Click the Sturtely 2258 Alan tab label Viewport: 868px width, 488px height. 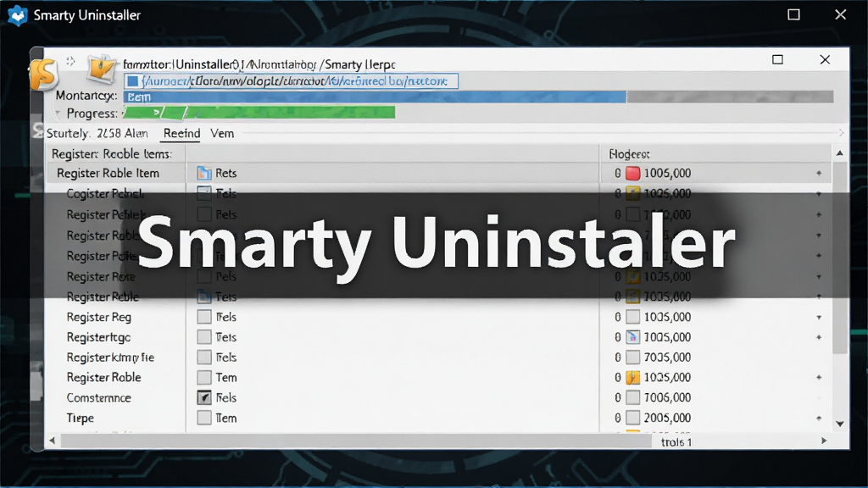pyautogui.click(x=97, y=133)
